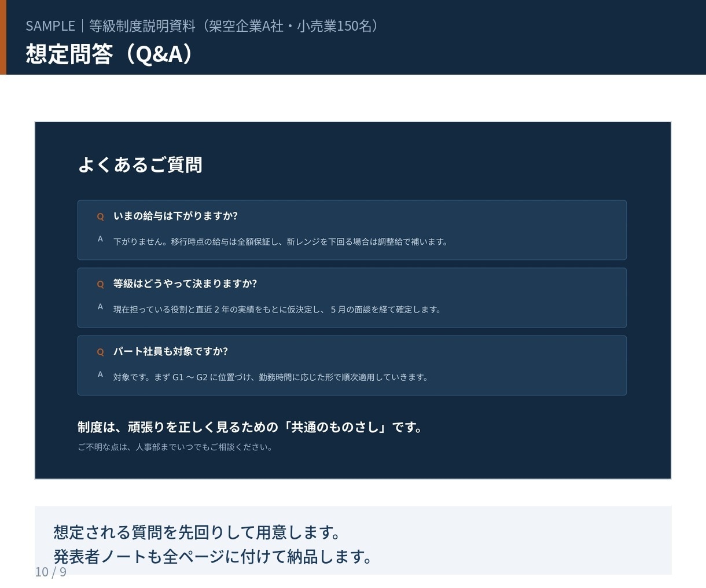Click the answer beginning "下がりません。移行時点の給与"
Image resolution: width=706 pixels, height=588 pixels.
pyautogui.click(x=281, y=242)
